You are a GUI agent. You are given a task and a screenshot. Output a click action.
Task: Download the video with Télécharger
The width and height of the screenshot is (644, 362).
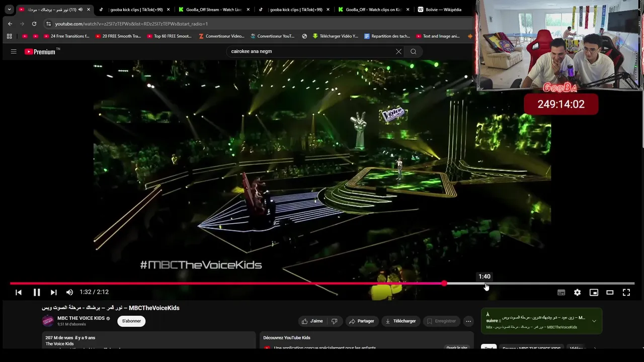pos(400,321)
